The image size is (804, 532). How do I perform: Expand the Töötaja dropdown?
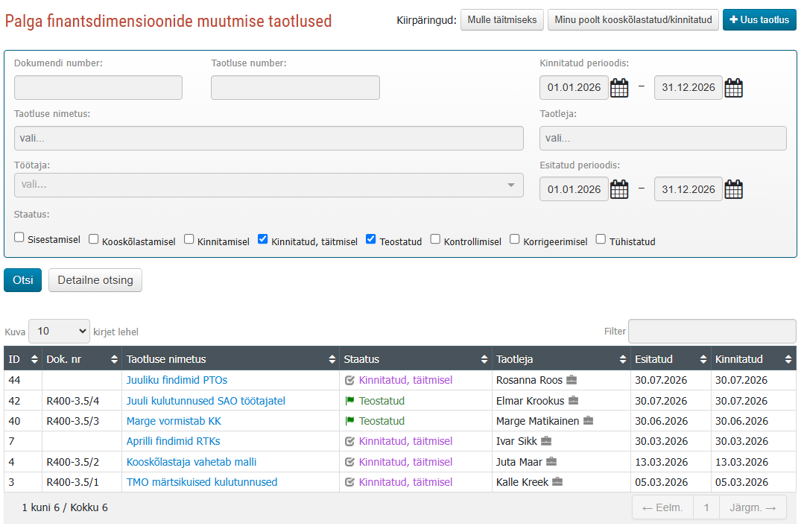click(269, 185)
